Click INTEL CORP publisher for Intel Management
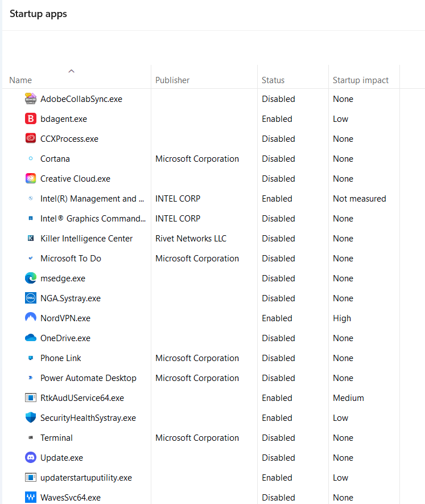Image resolution: width=425 pixels, height=504 pixels. point(178,199)
